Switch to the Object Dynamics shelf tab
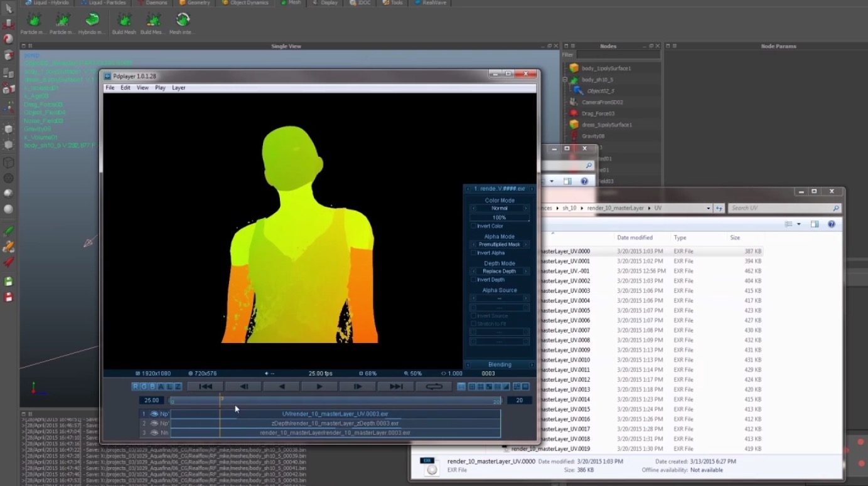This screenshot has height=486, width=868. 245,3
